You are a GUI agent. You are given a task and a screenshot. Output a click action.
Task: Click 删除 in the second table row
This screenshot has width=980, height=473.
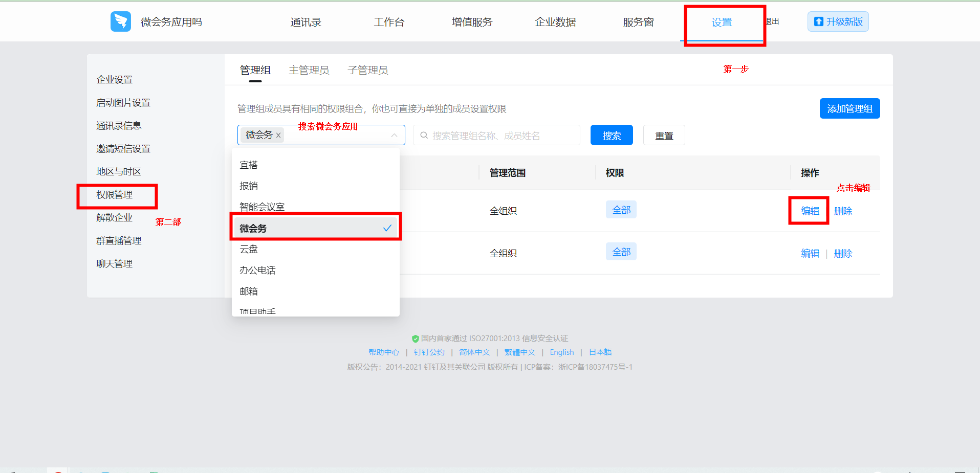tap(843, 253)
